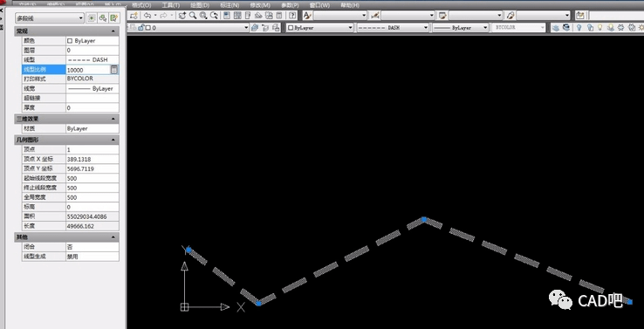
Task: Open the 绘图(D) menu
Action: coord(200,5)
